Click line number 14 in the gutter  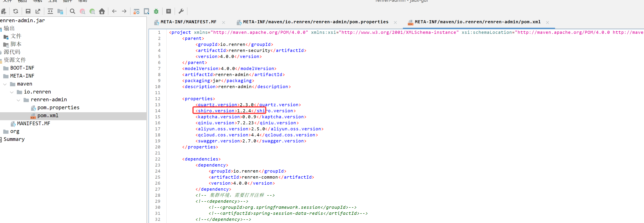(x=158, y=111)
